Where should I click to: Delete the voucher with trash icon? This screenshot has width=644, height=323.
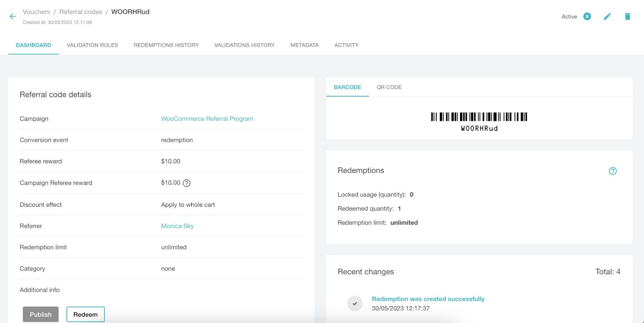[627, 17]
